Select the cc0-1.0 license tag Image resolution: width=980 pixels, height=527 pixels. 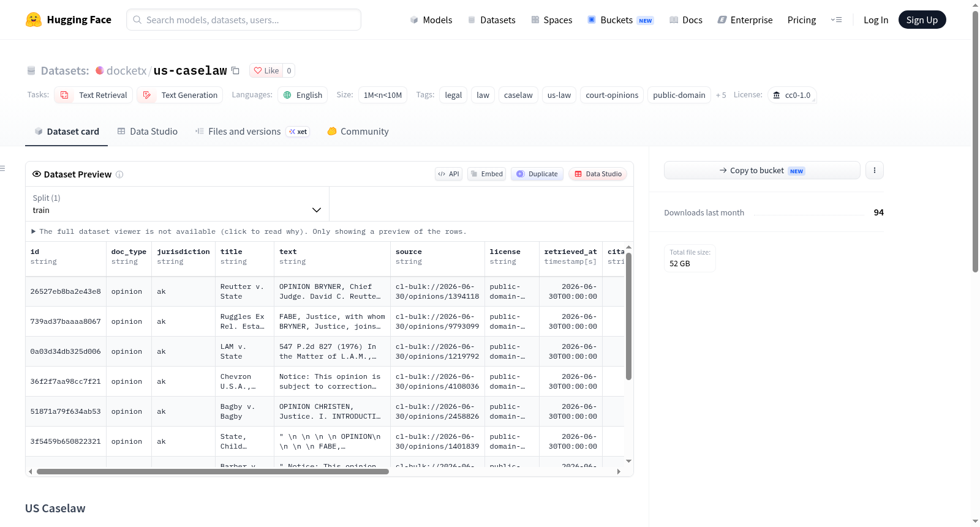pyautogui.click(x=791, y=95)
